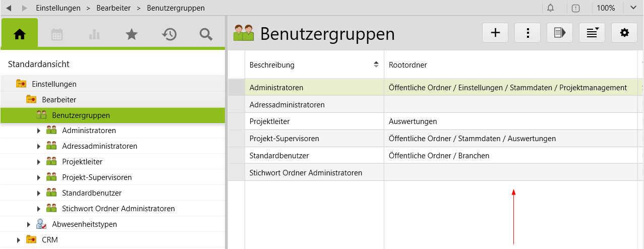Open the search magnifier tab

point(206,34)
